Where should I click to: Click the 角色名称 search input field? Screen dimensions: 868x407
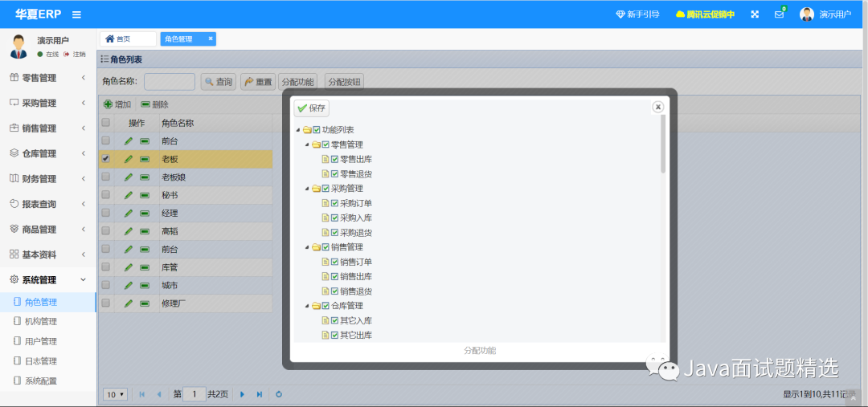(x=170, y=82)
